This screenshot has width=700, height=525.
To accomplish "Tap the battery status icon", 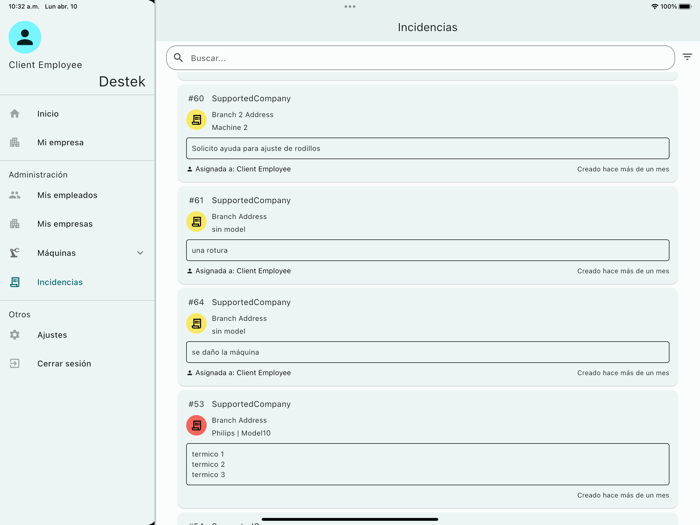I will (685, 6).
